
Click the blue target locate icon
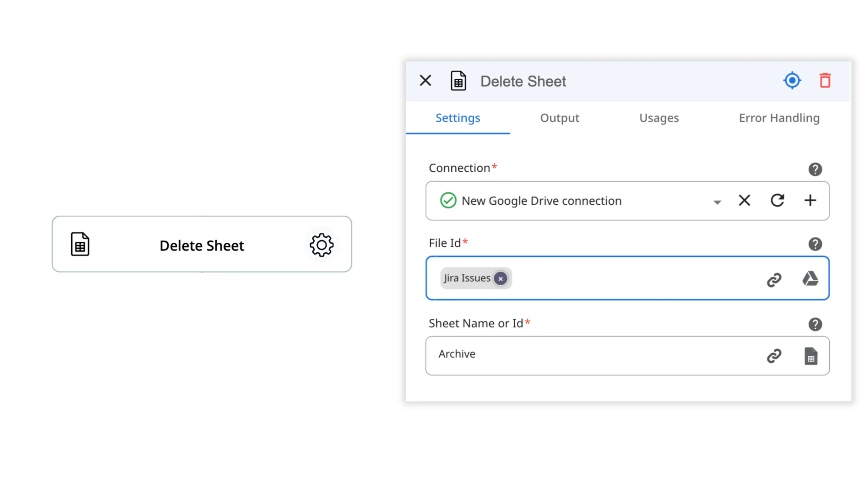pos(792,81)
